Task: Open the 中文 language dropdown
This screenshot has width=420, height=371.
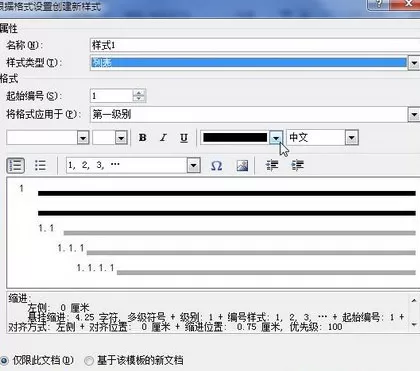Action: click(352, 138)
